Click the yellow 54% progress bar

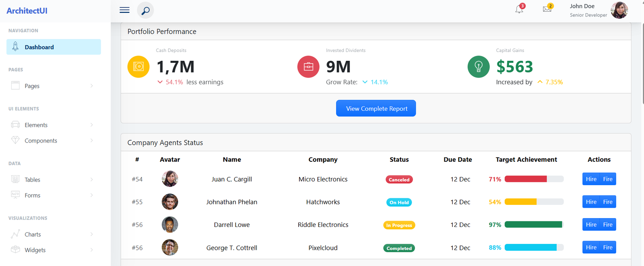[534, 202]
